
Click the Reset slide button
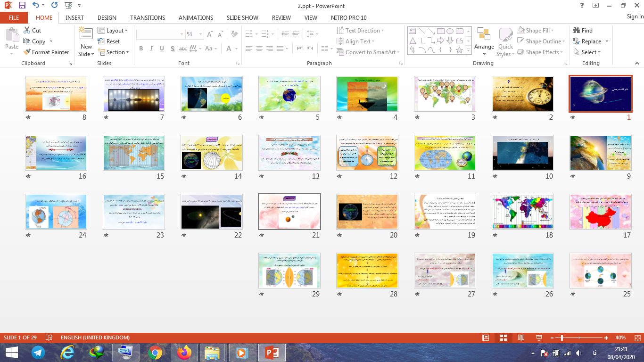pyautogui.click(x=109, y=41)
